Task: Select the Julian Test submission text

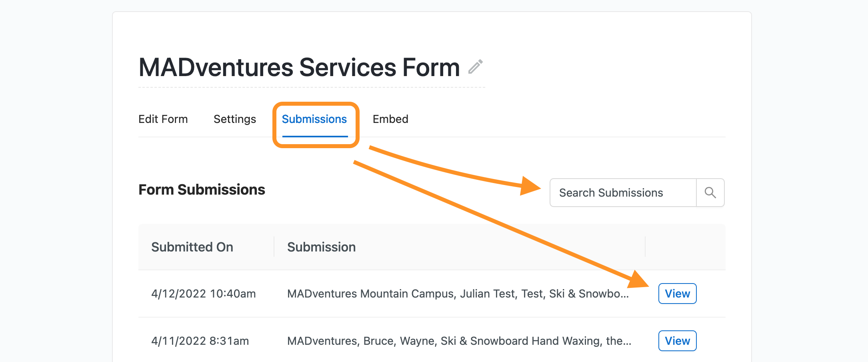Action: pos(458,294)
